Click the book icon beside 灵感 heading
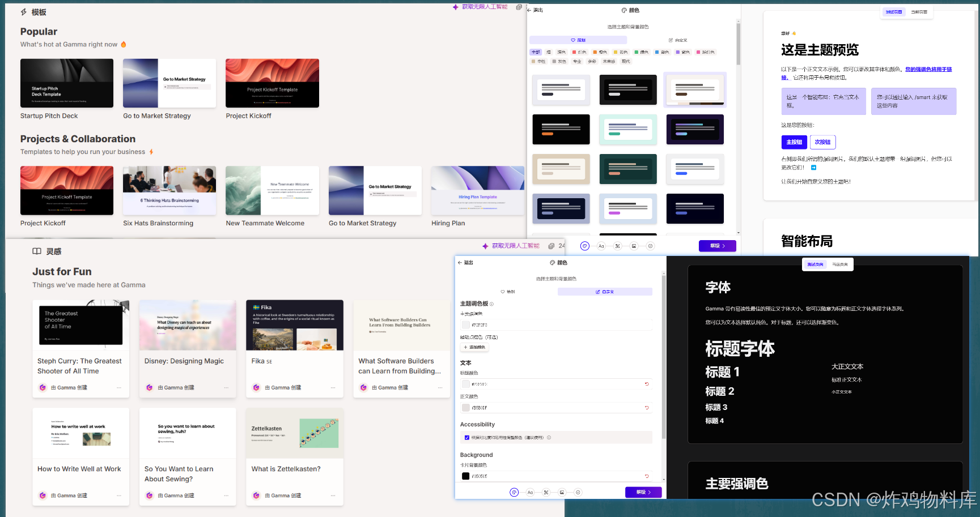The height and width of the screenshot is (517, 980). pyautogui.click(x=37, y=251)
